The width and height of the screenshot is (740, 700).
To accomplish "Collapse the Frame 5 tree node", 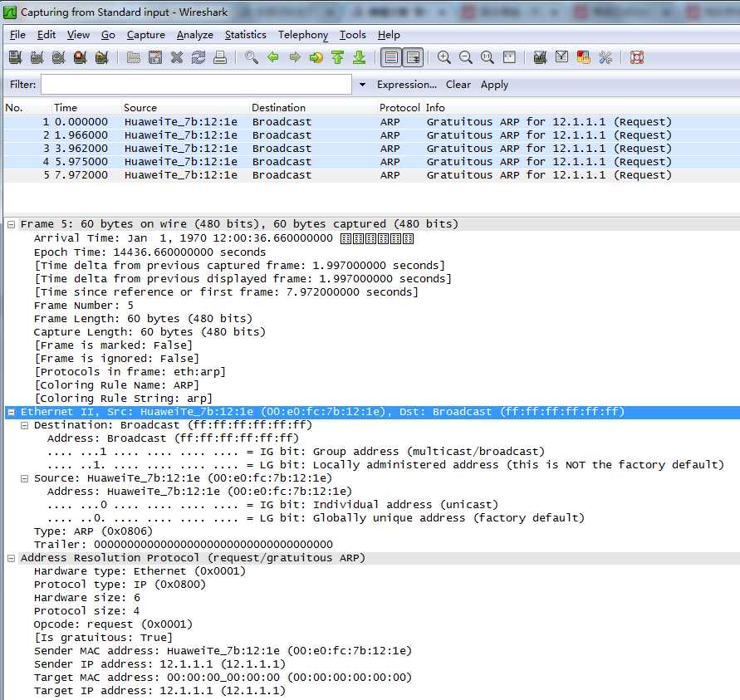I will pos(11,224).
